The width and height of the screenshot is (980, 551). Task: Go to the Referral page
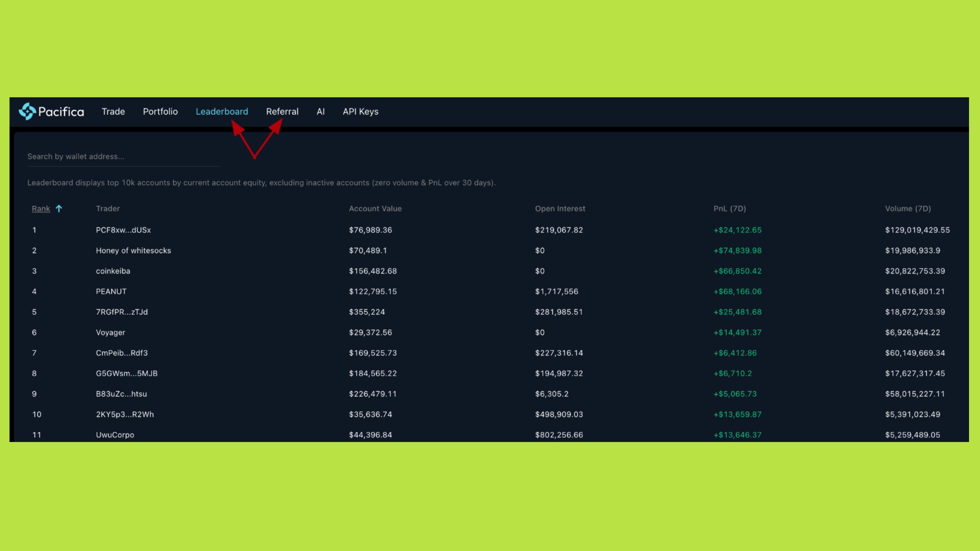pyautogui.click(x=282, y=112)
